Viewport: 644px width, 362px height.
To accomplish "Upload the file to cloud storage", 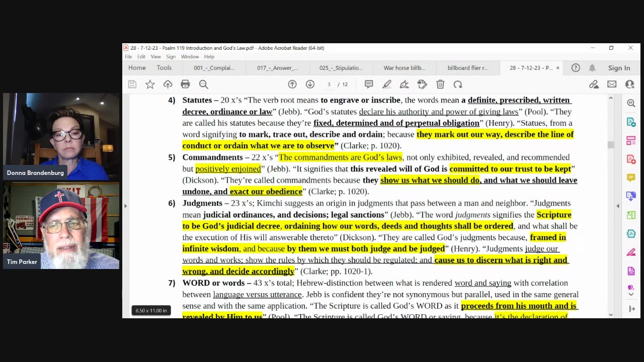I will click(x=168, y=84).
